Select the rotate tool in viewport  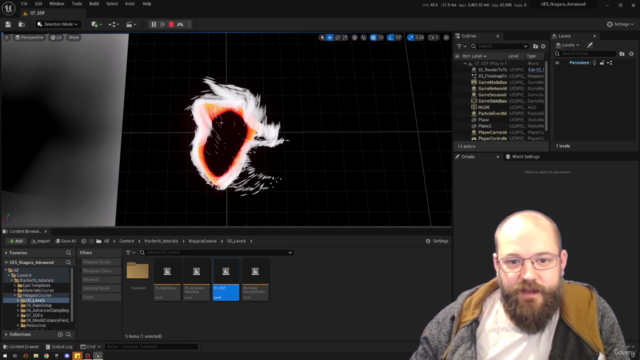pyautogui.click(x=338, y=38)
